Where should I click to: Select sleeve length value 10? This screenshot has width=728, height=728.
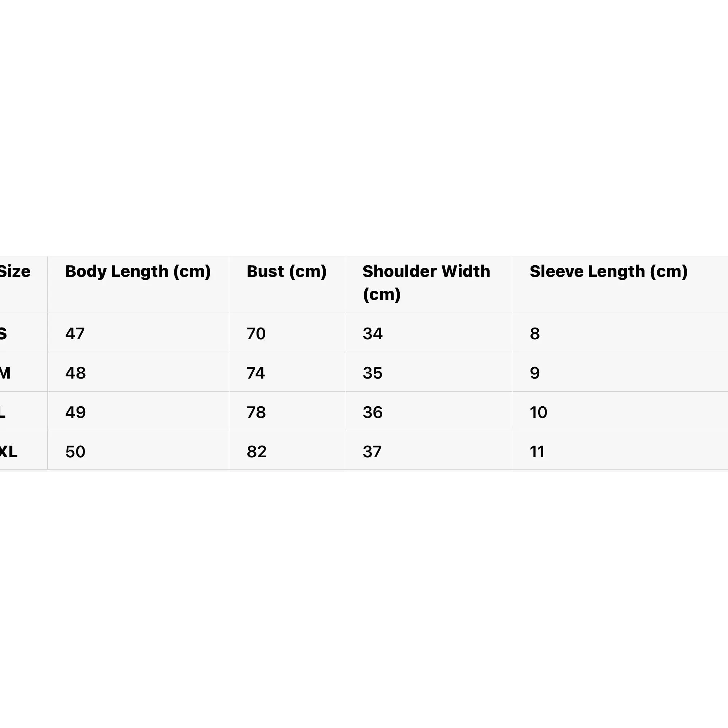tap(539, 412)
